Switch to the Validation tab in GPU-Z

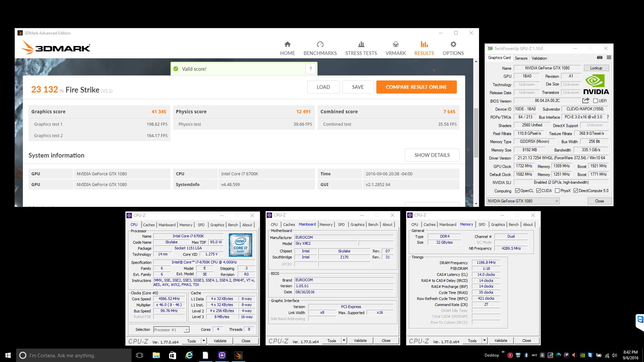click(x=539, y=58)
